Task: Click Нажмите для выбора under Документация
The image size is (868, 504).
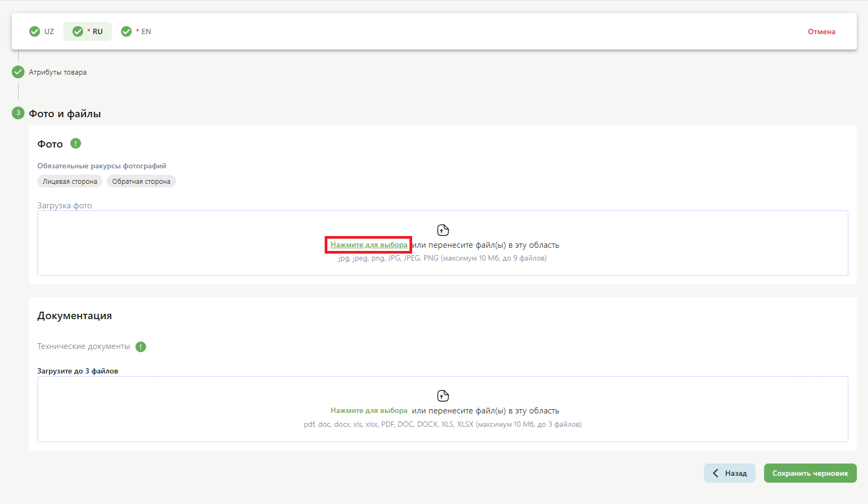Action: coord(368,411)
